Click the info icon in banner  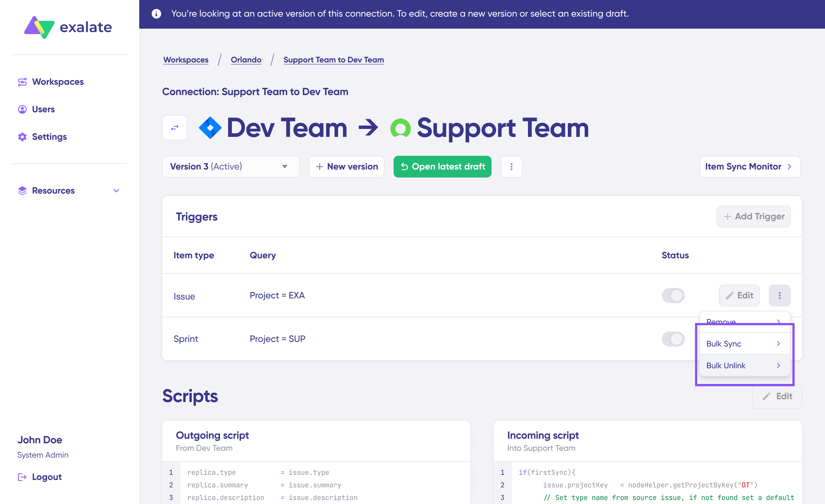click(x=156, y=14)
